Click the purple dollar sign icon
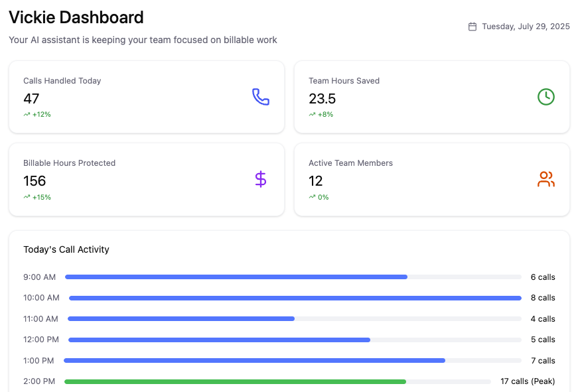 [x=261, y=179]
